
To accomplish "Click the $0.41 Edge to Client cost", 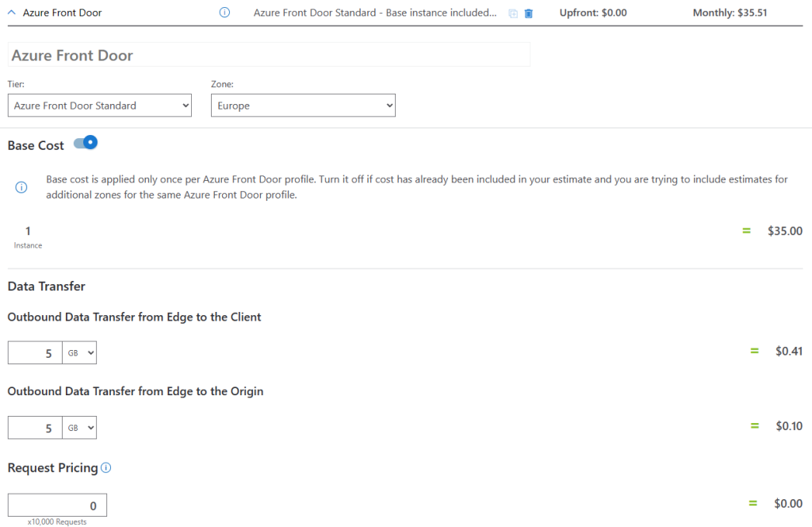I will pos(789,352).
